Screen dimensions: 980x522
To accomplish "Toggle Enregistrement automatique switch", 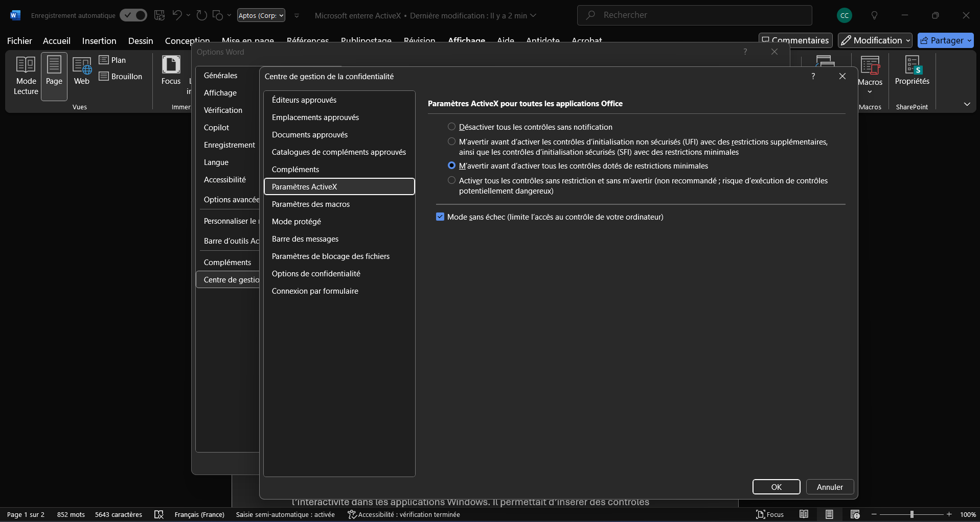I will tap(133, 15).
